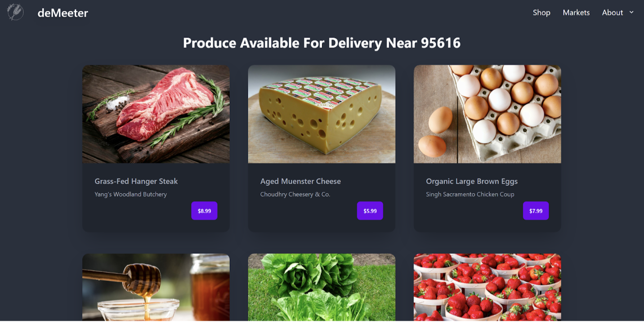Open the deMeeter home link
The height and width of the screenshot is (323, 644).
coord(63,13)
